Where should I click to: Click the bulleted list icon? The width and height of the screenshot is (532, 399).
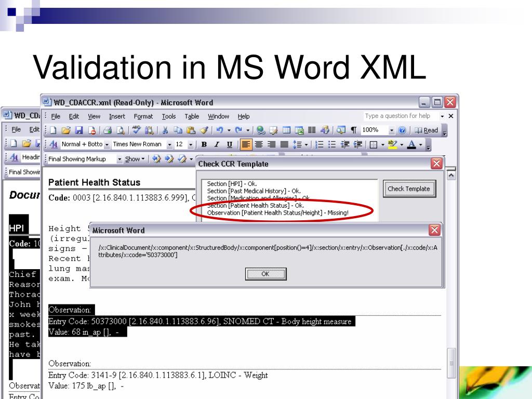332,144
